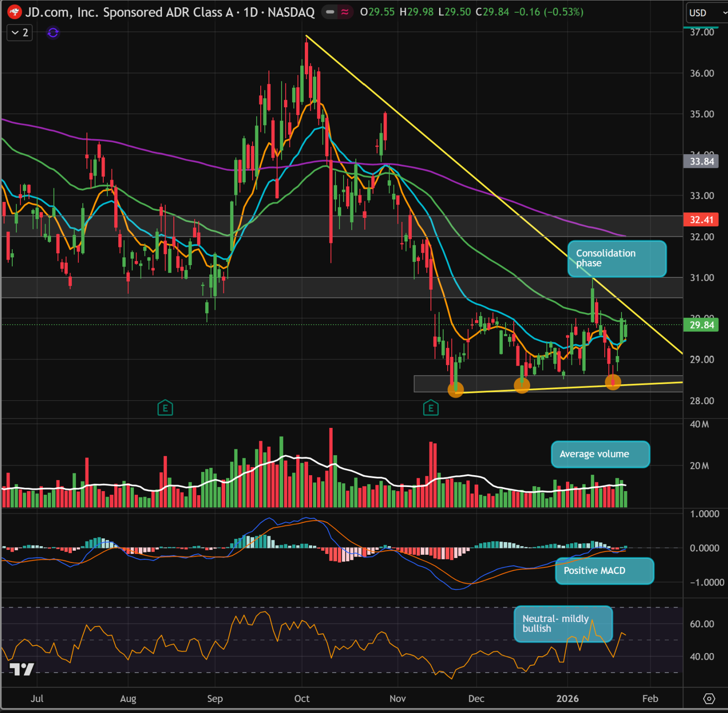Click the 31.00 price scale label
The width and height of the screenshot is (728, 713).
point(702,278)
